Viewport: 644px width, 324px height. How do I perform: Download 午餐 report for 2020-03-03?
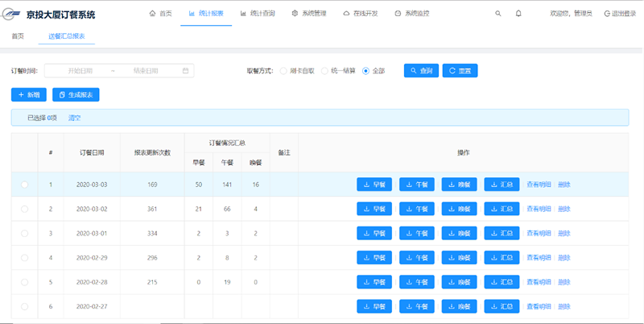[417, 185]
